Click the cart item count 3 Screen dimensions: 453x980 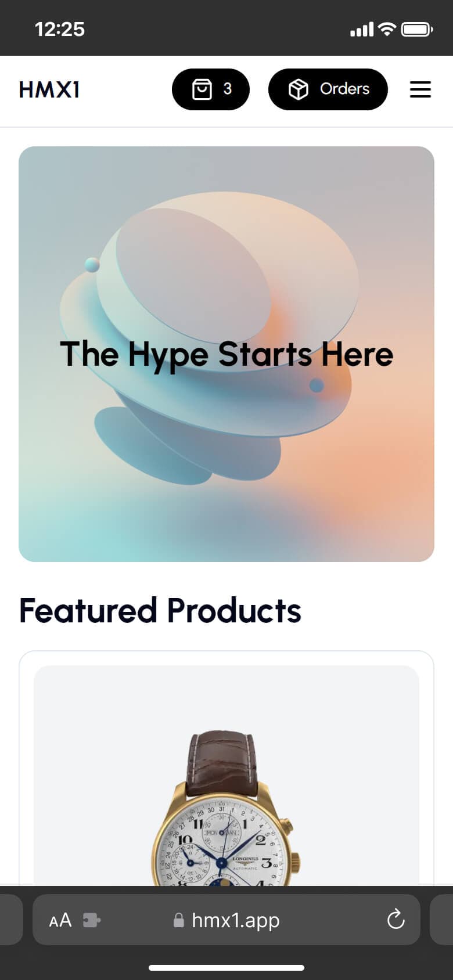pos(227,89)
